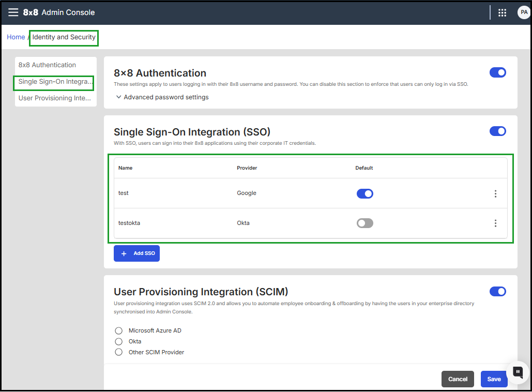This screenshot has width=532, height=392.
Task: Click the 8x8 logo in header
Action: tap(31, 12)
